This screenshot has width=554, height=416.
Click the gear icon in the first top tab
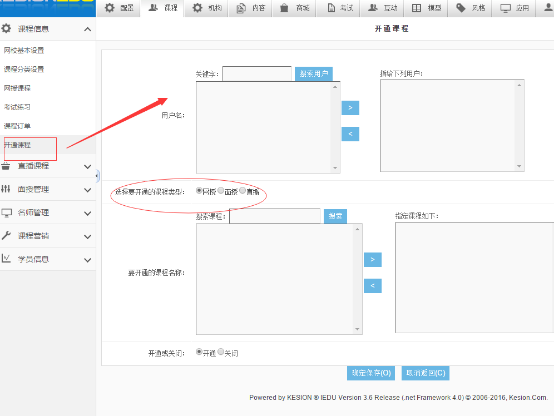[x=110, y=8]
